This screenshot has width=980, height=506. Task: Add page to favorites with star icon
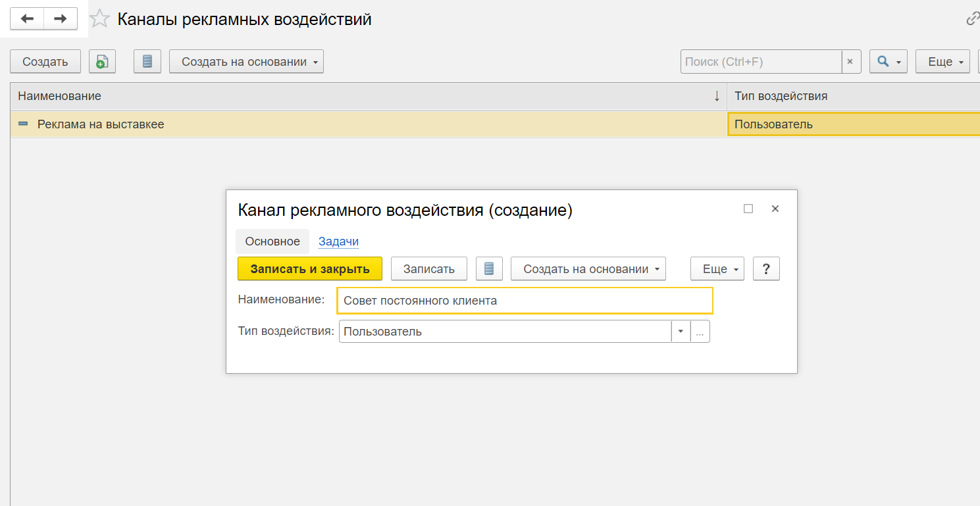(x=99, y=19)
